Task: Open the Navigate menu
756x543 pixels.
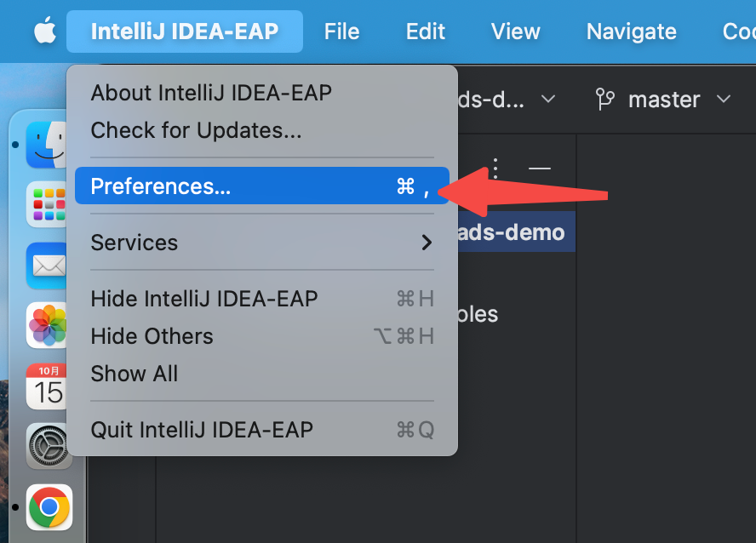Action: [x=631, y=31]
